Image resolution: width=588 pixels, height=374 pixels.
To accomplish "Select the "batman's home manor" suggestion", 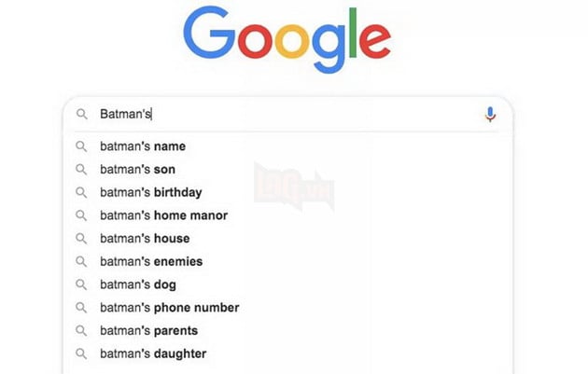I will 163,215.
